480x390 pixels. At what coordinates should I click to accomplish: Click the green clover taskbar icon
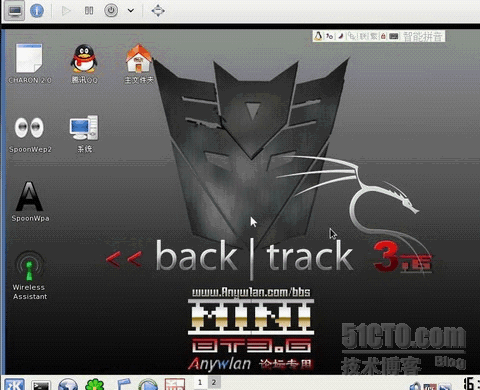95,385
